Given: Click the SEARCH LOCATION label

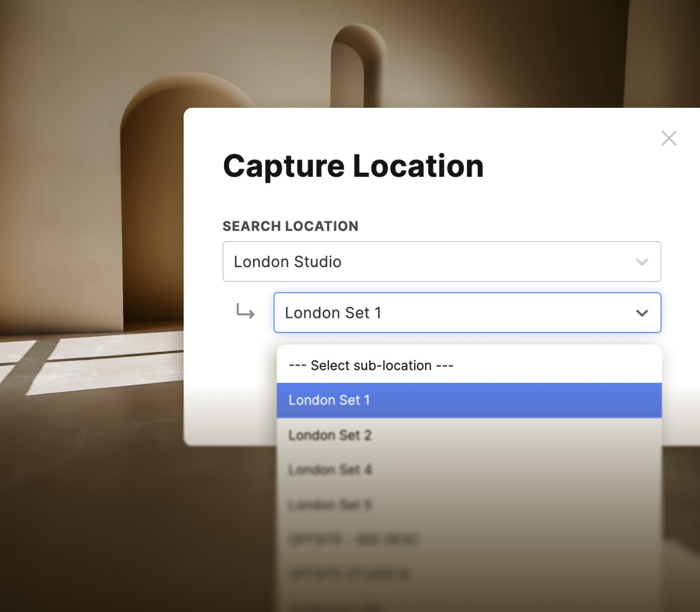Looking at the screenshot, I should pyautogui.click(x=290, y=226).
